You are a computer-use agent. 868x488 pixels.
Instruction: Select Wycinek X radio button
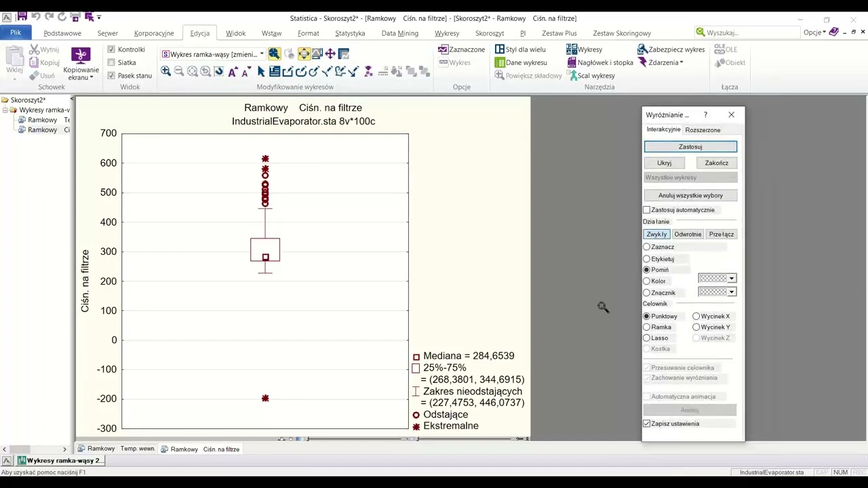click(696, 316)
